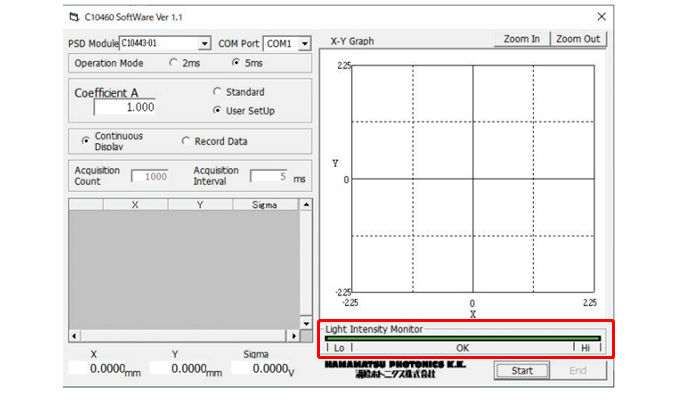690x418 pixels.
Task: Click the Acquisition Interval field
Action: point(268,176)
